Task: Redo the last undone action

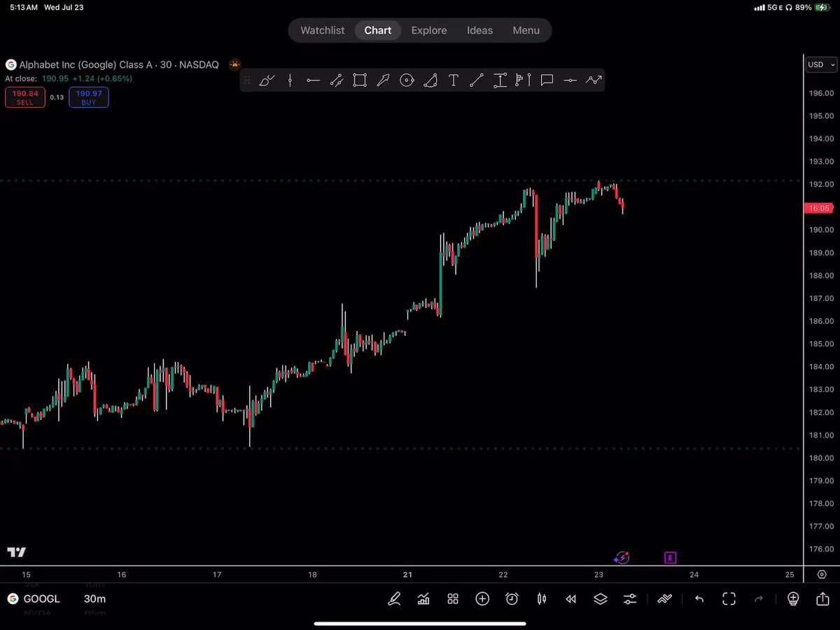Action: [759, 599]
